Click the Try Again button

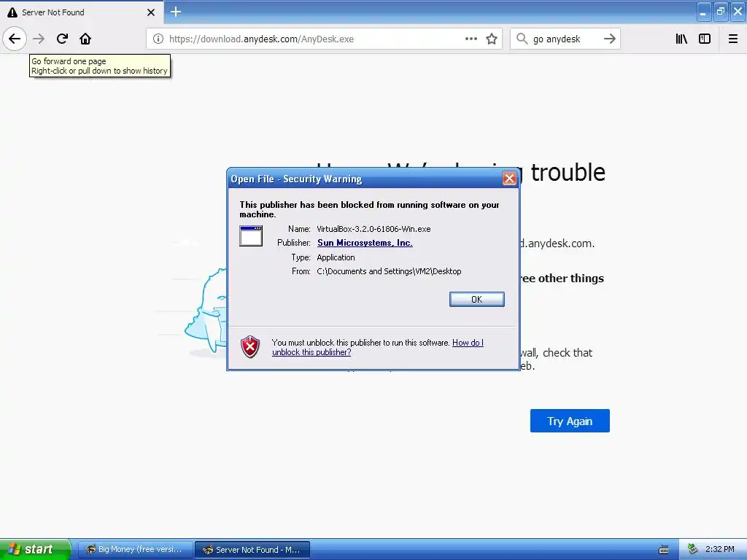click(x=570, y=421)
